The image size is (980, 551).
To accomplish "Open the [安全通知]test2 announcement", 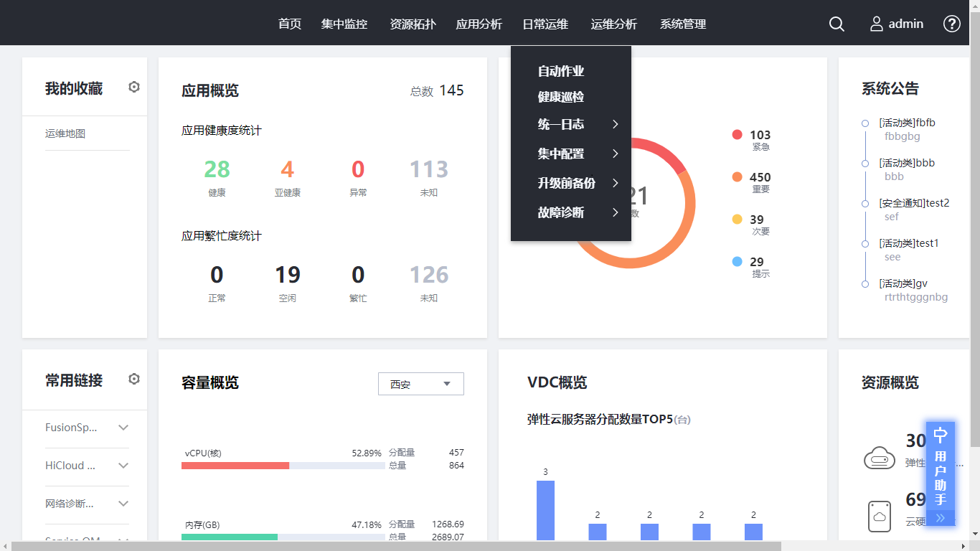I will point(914,203).
